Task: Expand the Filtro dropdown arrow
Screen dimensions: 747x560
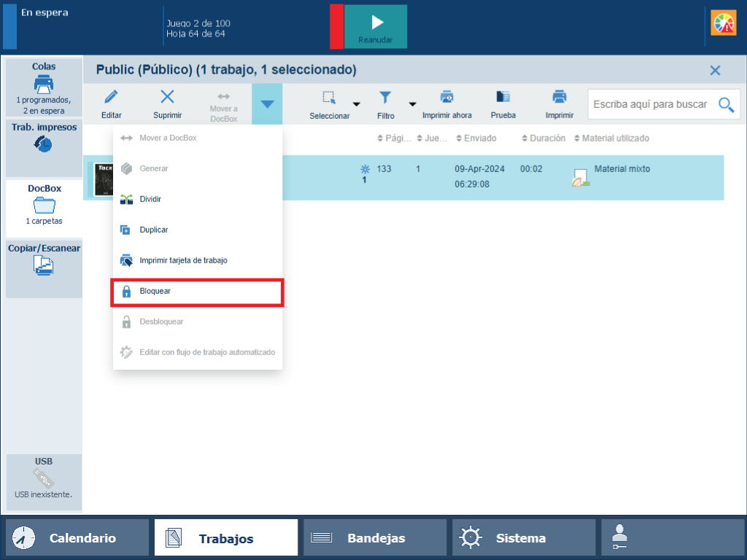Action: pos(412,104)
